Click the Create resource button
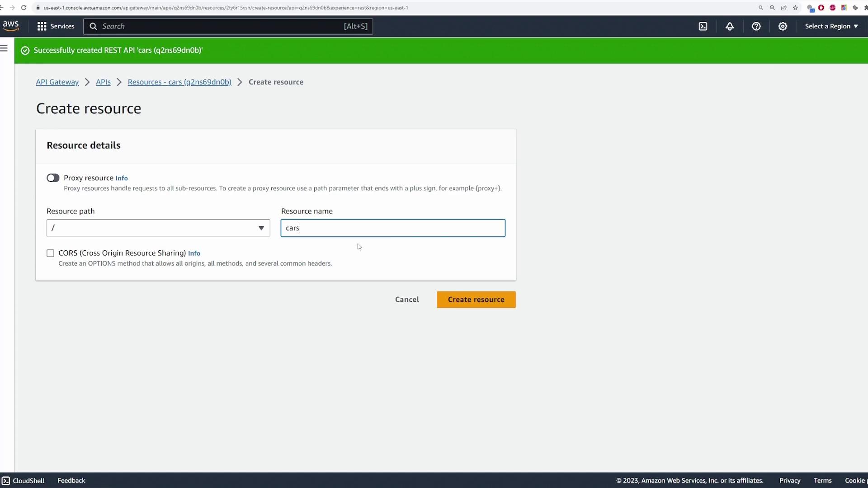The width and height of the screenshot is (868, 488). pos(476,300)
